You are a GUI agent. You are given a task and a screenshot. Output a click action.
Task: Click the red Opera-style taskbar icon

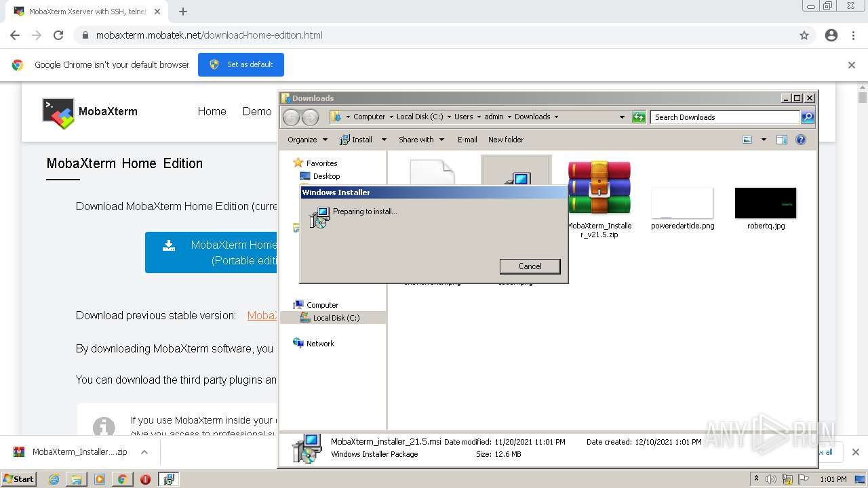click(x=145, y=479)
